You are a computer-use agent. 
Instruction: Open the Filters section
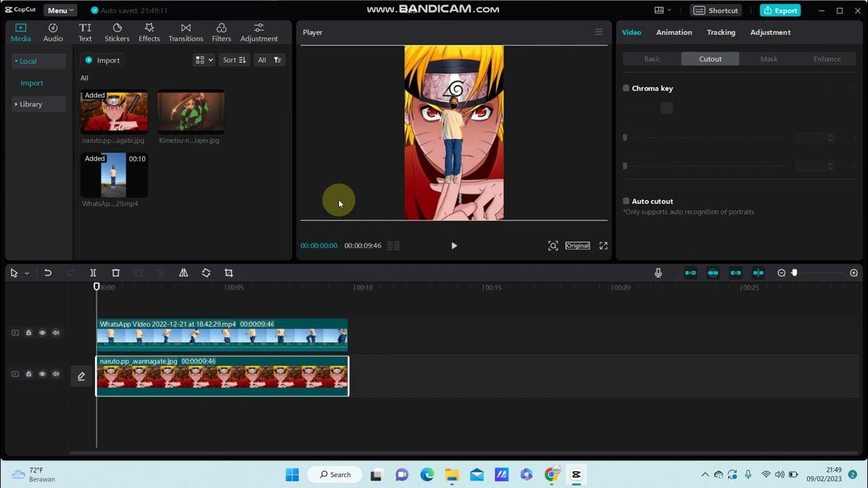pos(221,33)
